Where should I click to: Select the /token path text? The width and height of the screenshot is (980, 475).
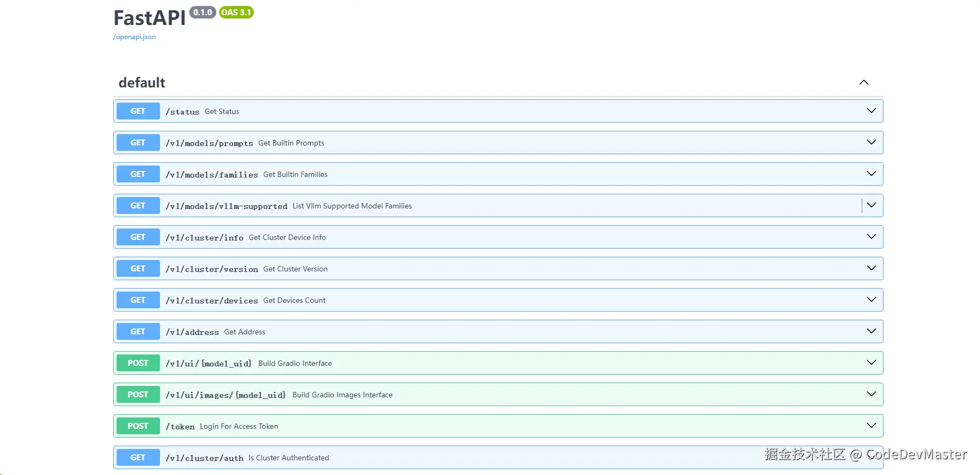[x=180, y=427]
